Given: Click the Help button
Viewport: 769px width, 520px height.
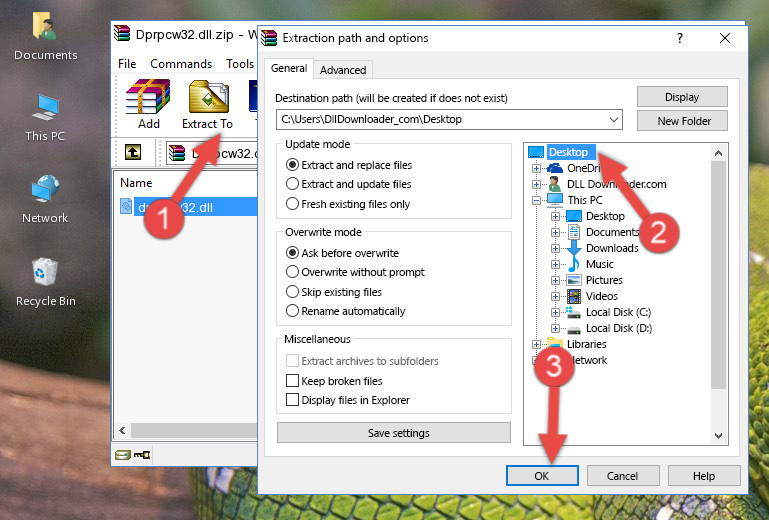Looking at the screenshot, I should (704, 476).
